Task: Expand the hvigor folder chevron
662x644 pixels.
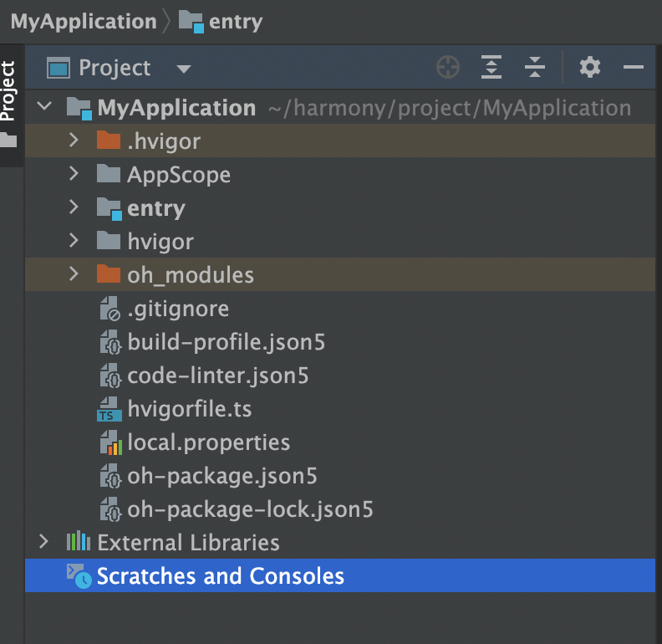Action: click(x=74, y=240)
